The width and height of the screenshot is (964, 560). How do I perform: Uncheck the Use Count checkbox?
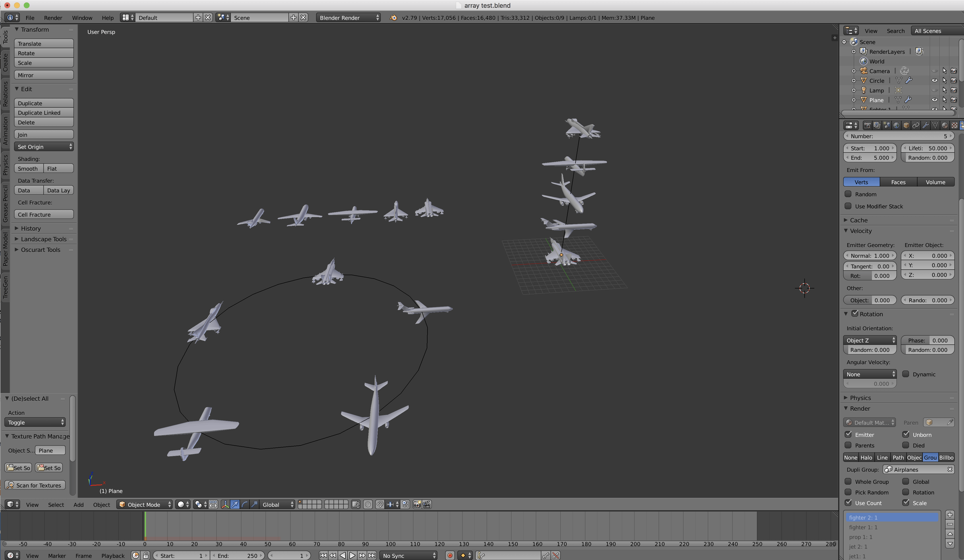click(x=848, y=503)
